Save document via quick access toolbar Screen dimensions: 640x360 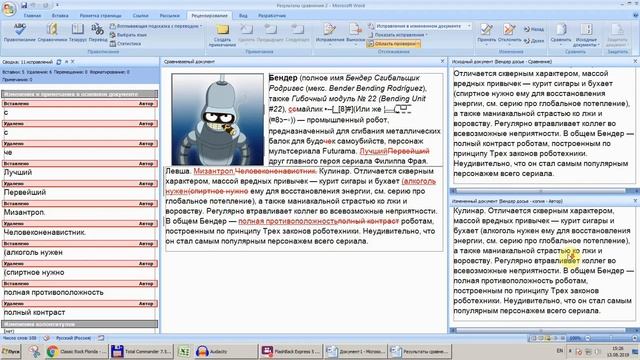(x=24, y=5)
